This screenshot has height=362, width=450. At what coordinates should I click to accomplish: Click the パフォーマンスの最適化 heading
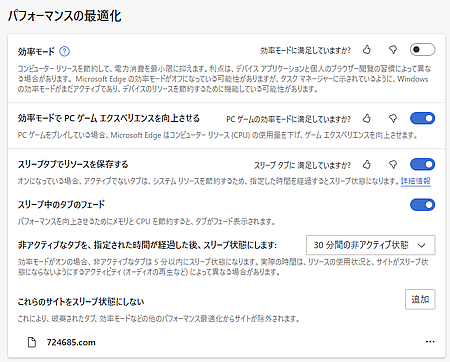[x=65, y=16]
